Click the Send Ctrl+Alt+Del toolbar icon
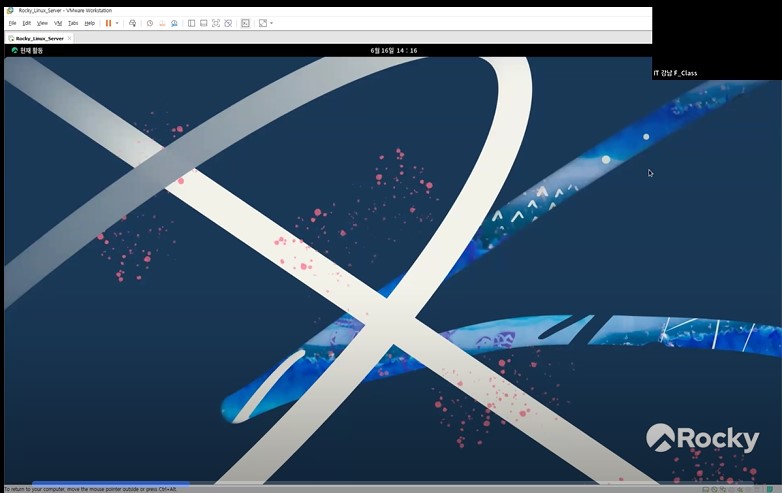This screenshot has width=782, height=493. pos(132,23)
